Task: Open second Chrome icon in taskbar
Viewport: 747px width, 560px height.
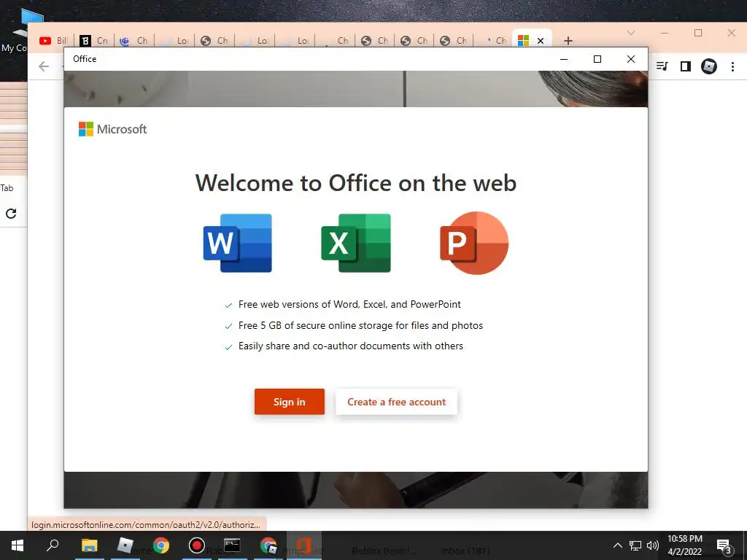Action: pos(268,545)
